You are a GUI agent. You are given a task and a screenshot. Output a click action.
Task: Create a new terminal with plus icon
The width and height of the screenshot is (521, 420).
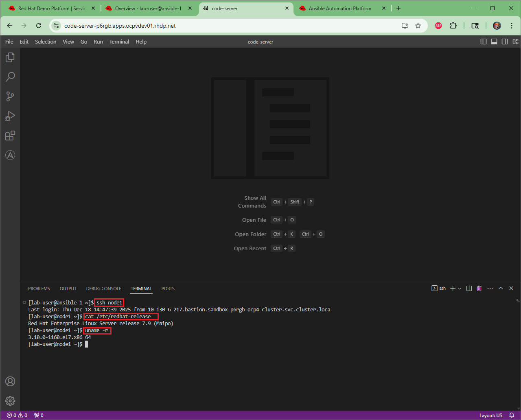pos(453,288)
